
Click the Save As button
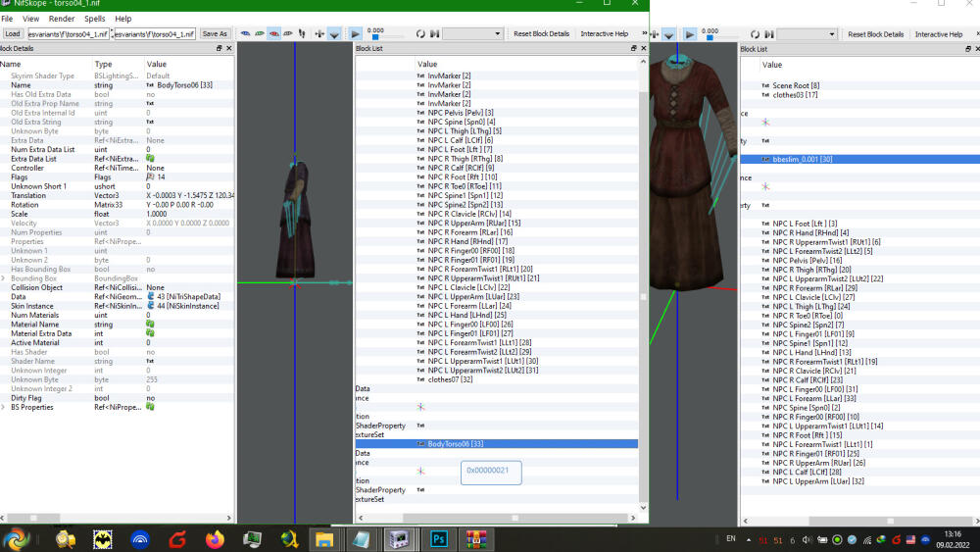click(x=215, y=33)
